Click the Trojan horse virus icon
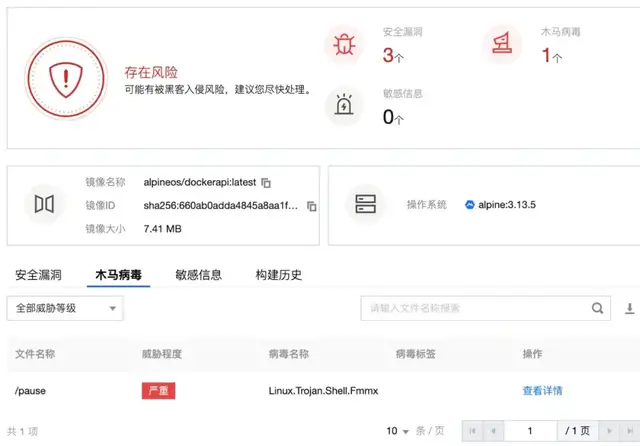The height and width of the screenshot is (446, 640). point(502,44)
